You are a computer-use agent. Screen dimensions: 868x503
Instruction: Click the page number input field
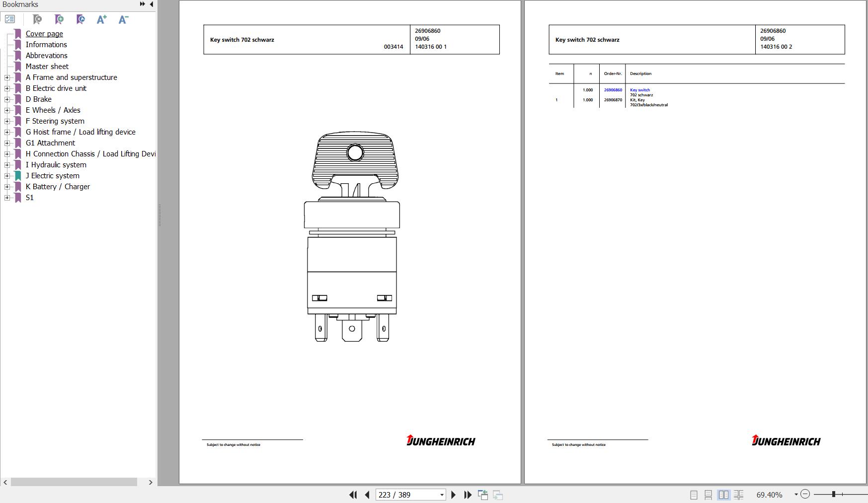coord(407,495)
